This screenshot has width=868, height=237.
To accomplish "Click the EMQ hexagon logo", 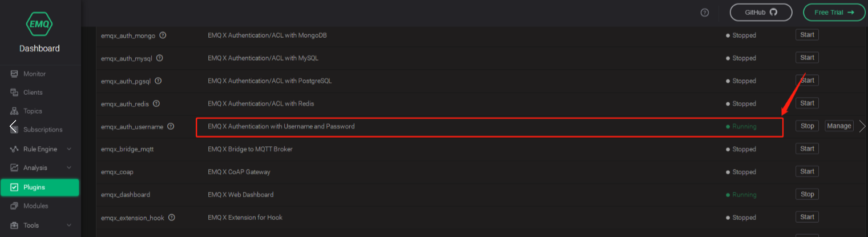I will click(x=39, y=23).
